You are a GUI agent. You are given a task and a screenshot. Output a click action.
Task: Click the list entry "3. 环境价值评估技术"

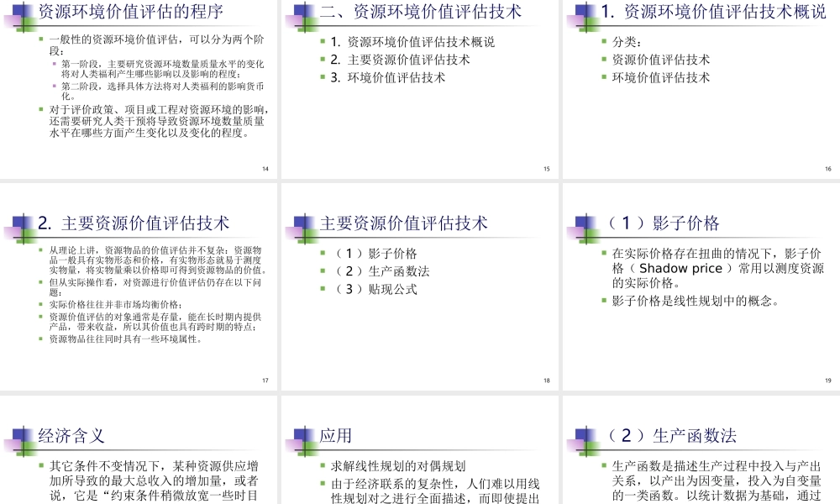[x=386, y=76]
